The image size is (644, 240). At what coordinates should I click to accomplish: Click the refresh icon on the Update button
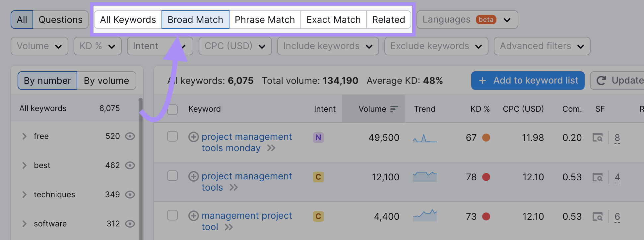tap(601, 80)
